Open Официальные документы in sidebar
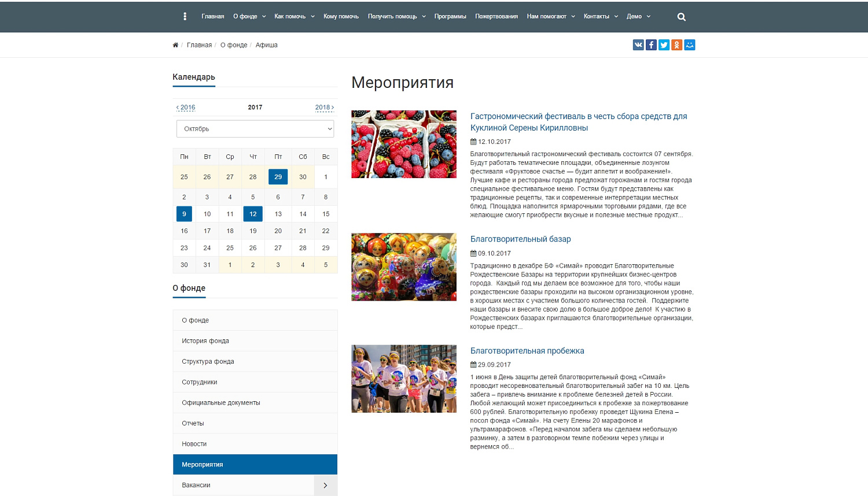 (221, 403)
